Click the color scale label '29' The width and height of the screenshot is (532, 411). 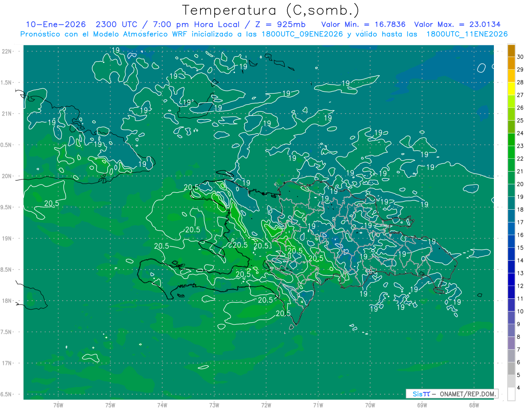point(520,70)
